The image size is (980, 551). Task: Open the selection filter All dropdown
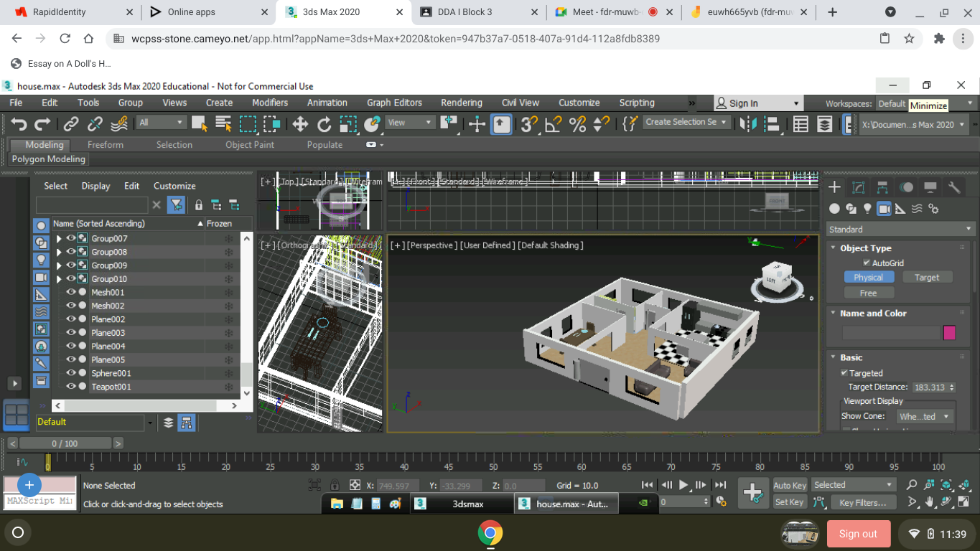161,121
